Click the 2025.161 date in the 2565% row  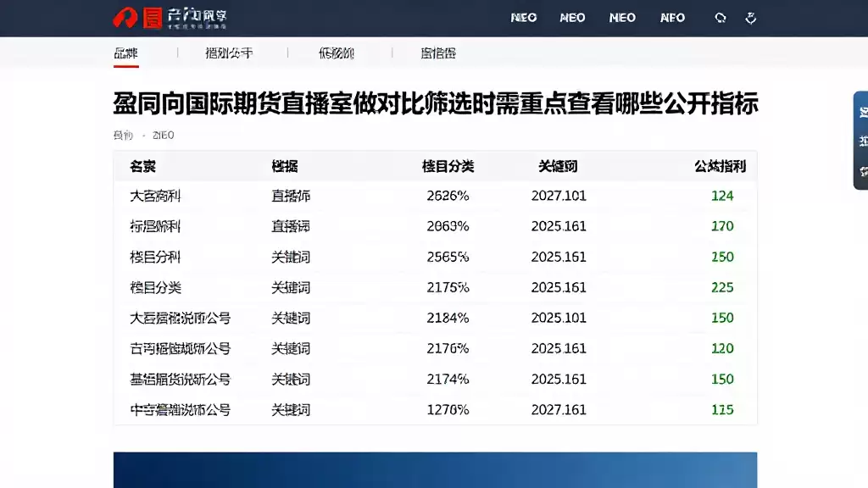(559, 257)
